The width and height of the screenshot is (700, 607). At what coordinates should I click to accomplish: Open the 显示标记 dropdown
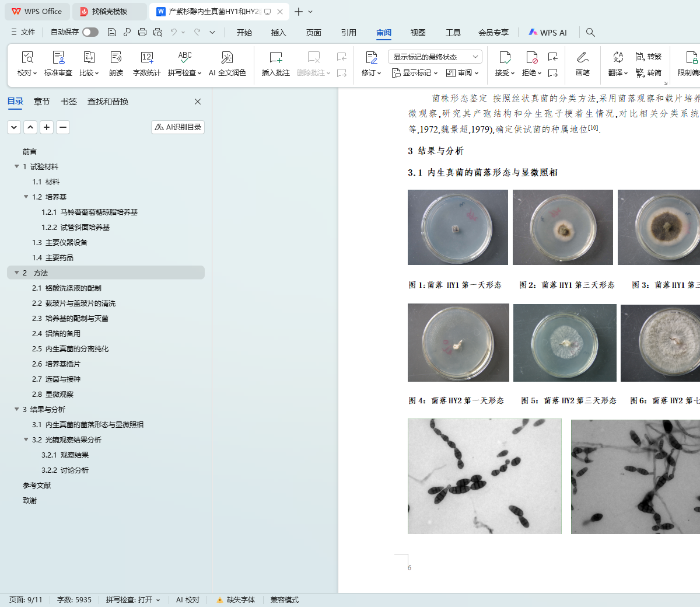414,73
